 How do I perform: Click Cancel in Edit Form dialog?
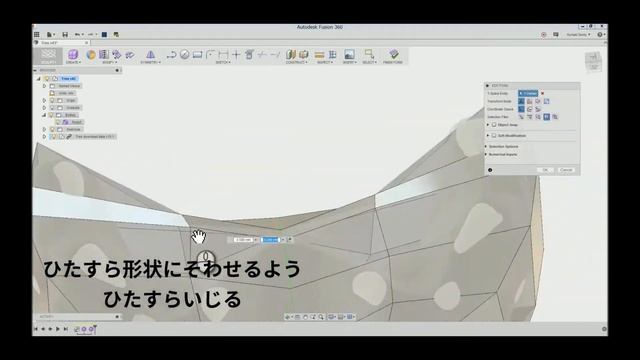pos(566,170)
